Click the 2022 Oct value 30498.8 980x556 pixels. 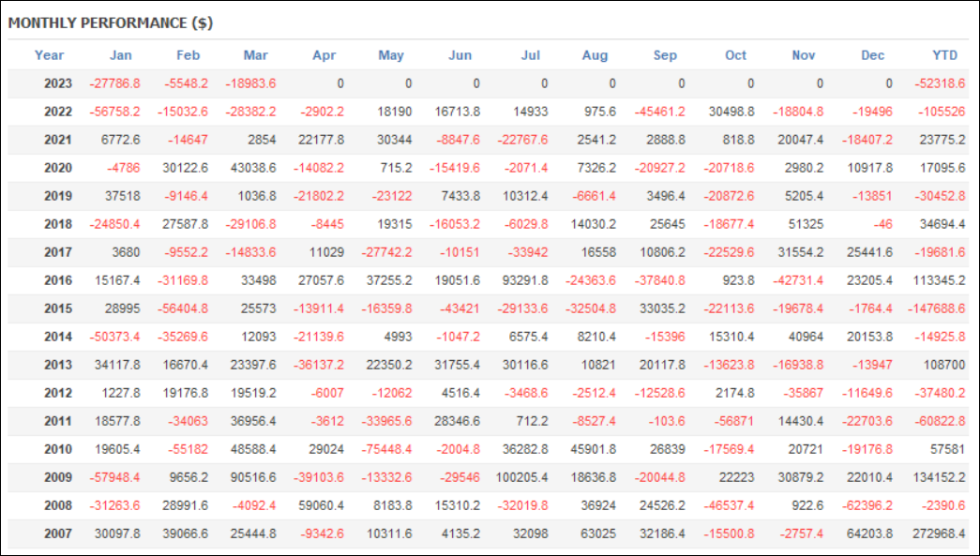[x=731, y=112]
